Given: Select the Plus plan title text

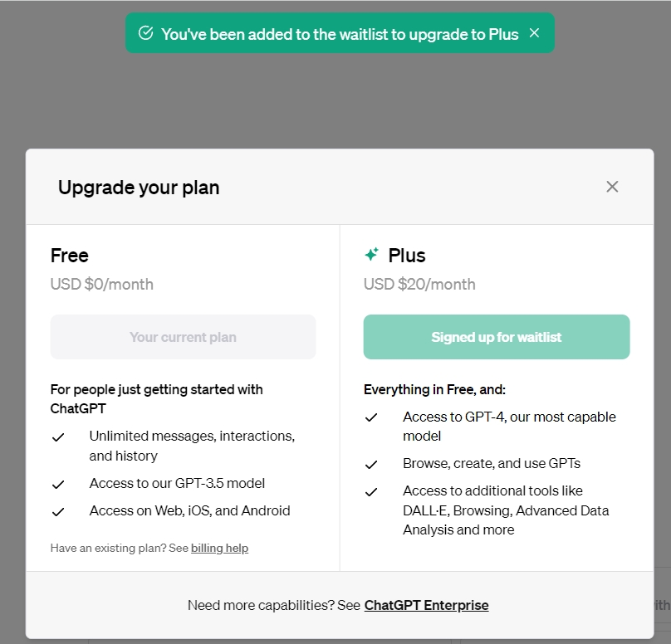Looking at the screenshot, I should [x=407, y=256].
